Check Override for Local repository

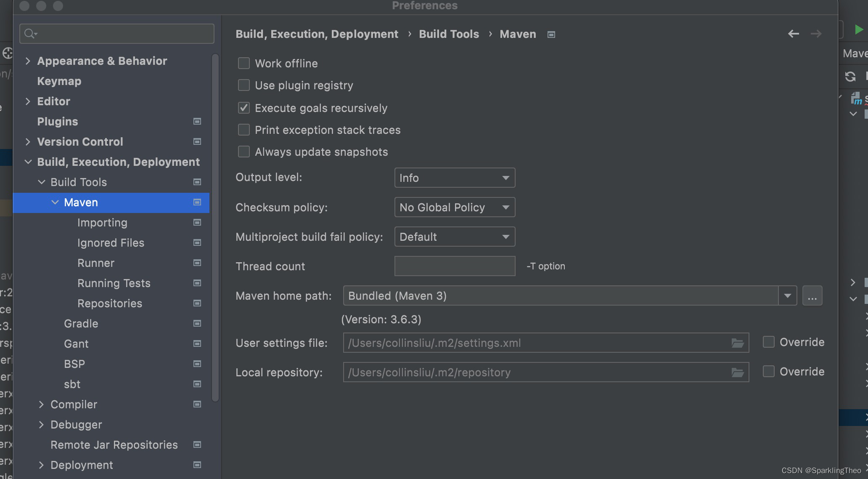pos(769,372)
